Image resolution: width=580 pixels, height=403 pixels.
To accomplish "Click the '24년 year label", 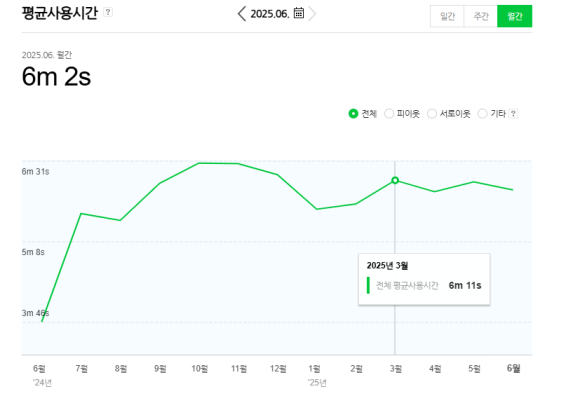I will (42, 383).
